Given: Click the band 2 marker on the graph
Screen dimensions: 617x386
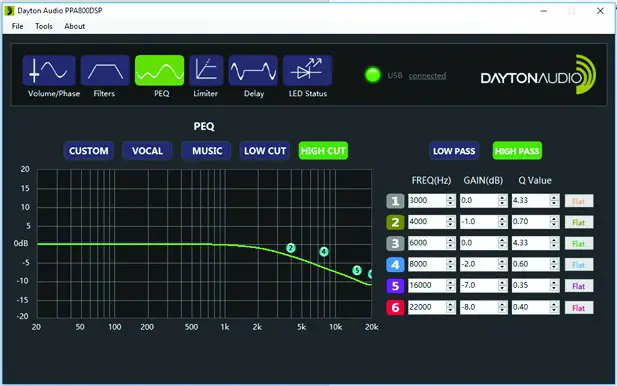Looking at the screenshot, I should (291, 248).
